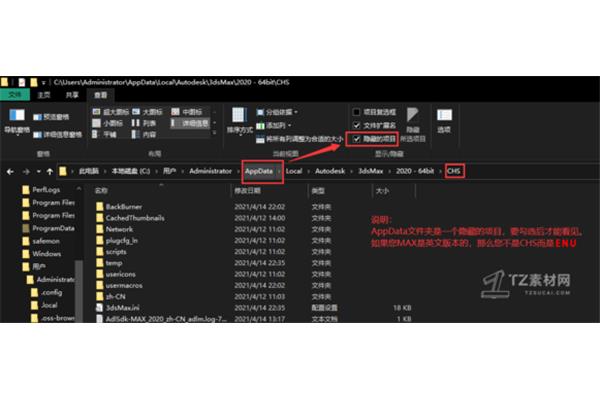
Task: Click Size all columns to fit
Action: click(x=300, y=139)
